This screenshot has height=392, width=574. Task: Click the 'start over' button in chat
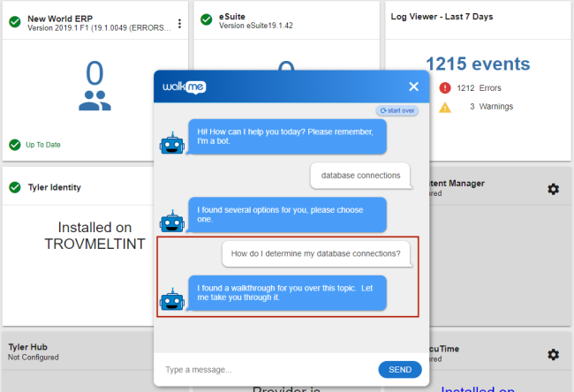(397, 110)
